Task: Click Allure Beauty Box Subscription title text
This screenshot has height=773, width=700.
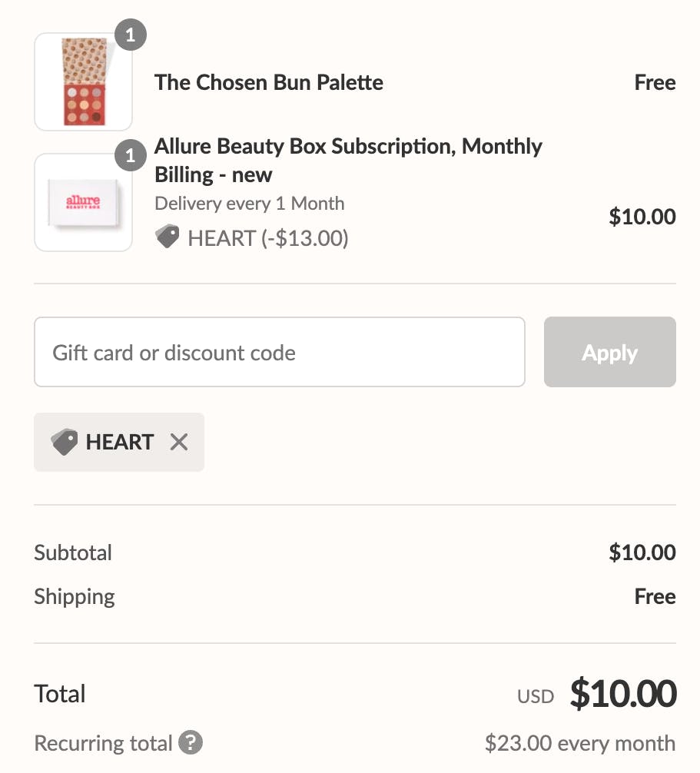Action: click(347, 160)
